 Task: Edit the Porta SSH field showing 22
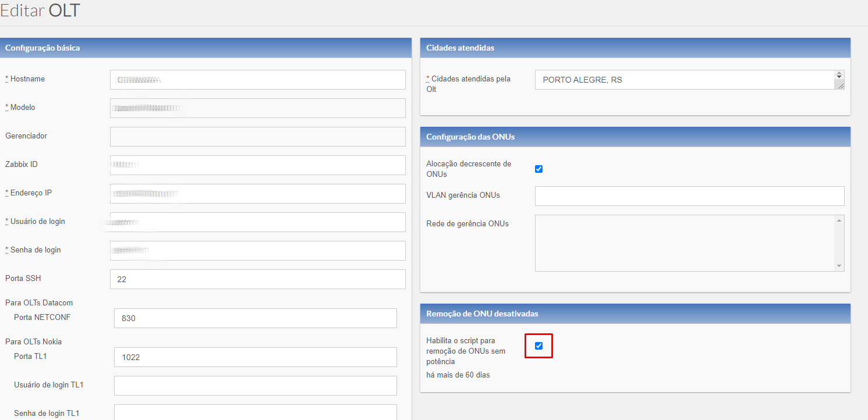pos(257,279)
